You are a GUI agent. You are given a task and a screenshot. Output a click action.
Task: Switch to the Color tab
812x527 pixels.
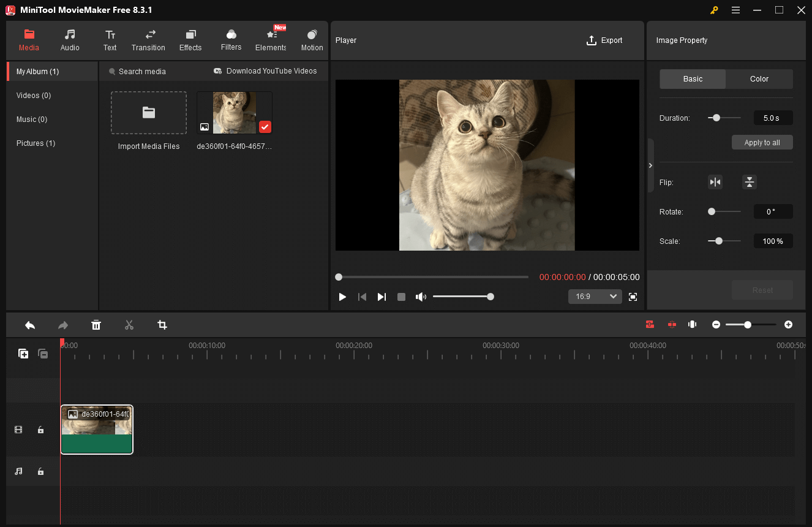(759, 78)
